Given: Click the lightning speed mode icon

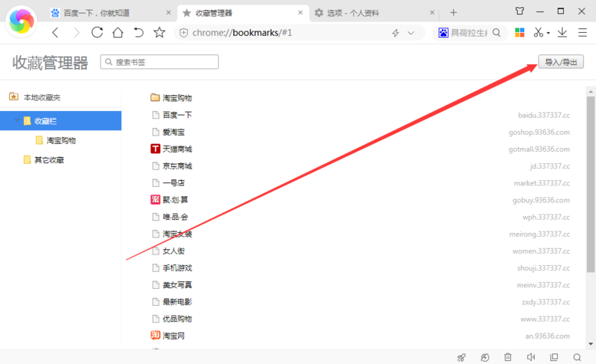Looking at the screenshot, I should click(x=396, y=33).
